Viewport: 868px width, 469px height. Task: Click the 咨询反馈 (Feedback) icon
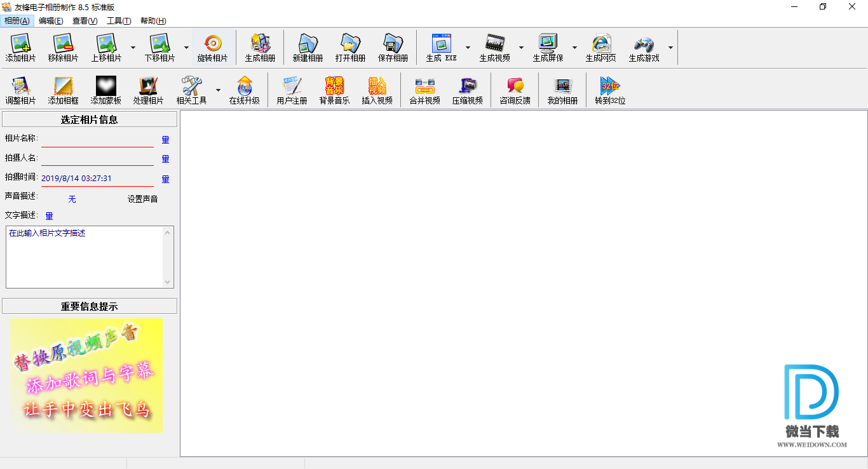[515, 90]
